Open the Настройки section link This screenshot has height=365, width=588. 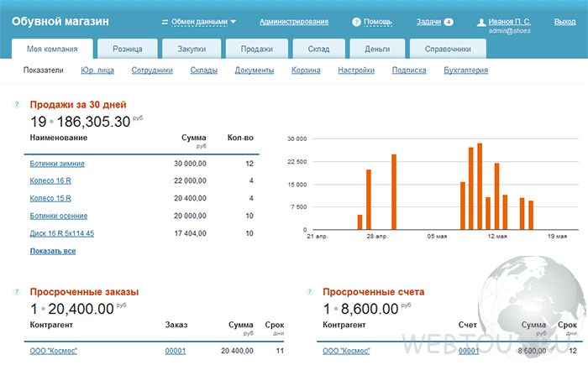[356, 70]
